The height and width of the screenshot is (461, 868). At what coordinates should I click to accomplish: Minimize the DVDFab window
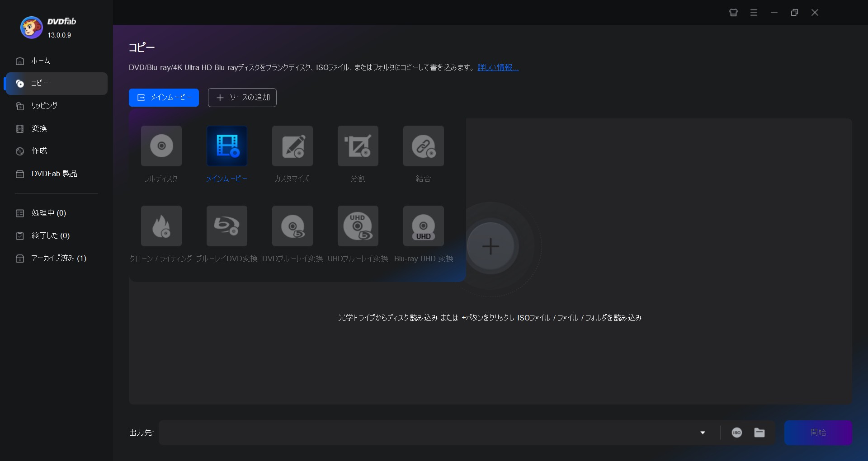click(774, 13)
